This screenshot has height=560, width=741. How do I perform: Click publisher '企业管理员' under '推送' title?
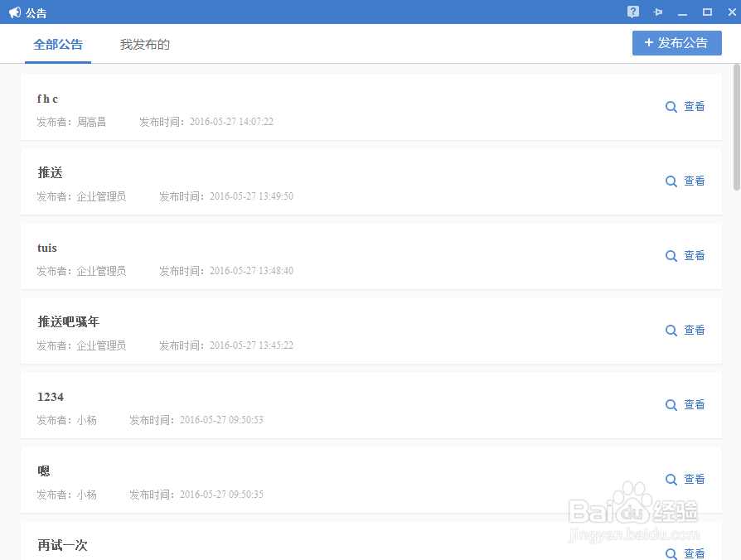pos(101,196)
